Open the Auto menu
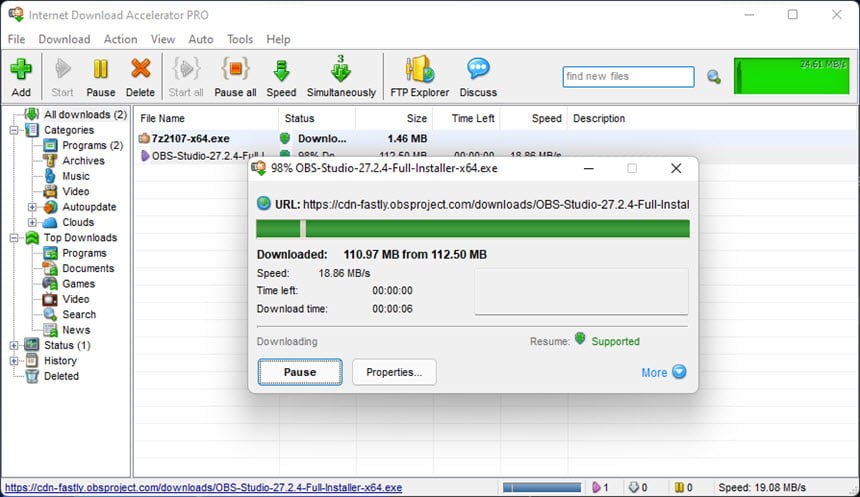The height and width of the screenshot is (497, 860). [201, 39]
